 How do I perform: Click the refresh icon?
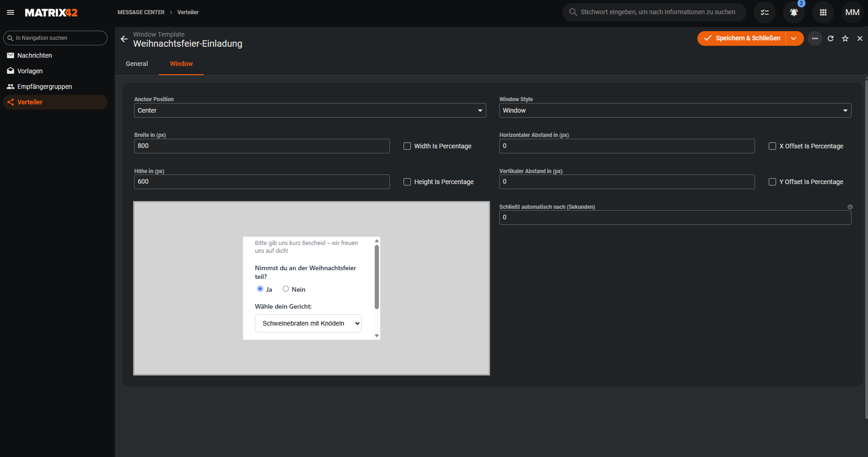tap(830, 38)
